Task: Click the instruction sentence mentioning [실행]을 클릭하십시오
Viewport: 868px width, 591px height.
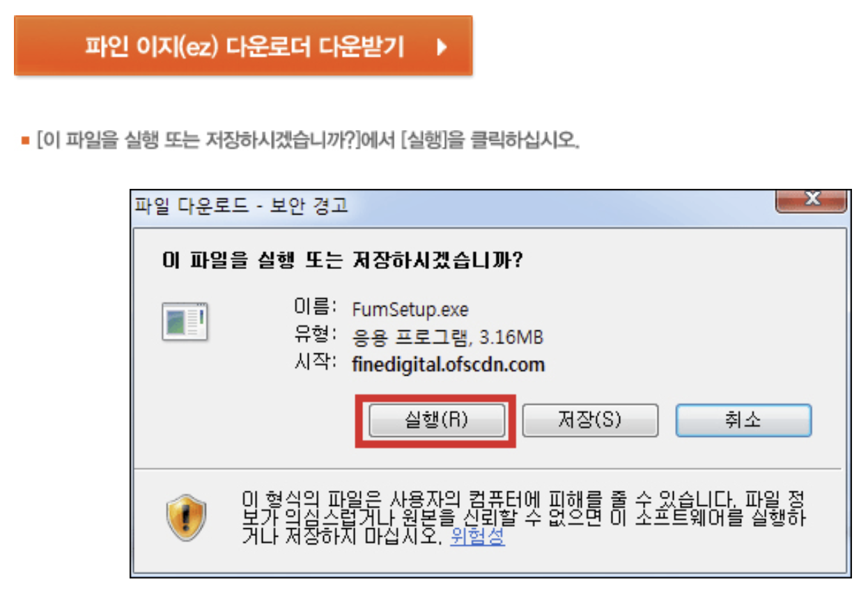Action: (309, 141)
